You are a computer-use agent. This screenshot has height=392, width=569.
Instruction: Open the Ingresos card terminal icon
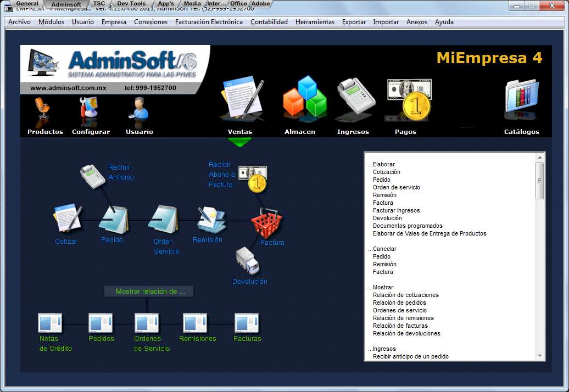[x=356, y=98]
